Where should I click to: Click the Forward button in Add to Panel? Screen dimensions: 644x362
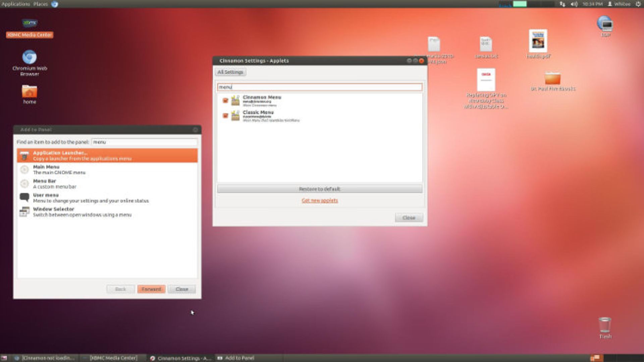(151, 289)
